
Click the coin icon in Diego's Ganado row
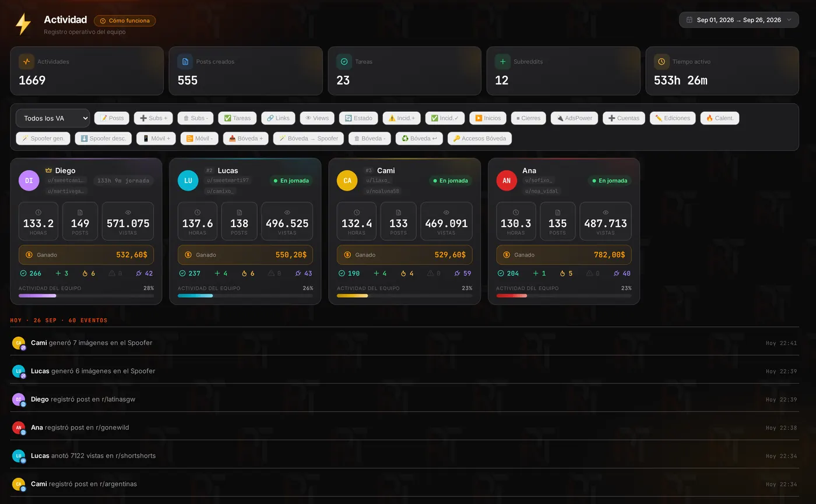point(28,255)
